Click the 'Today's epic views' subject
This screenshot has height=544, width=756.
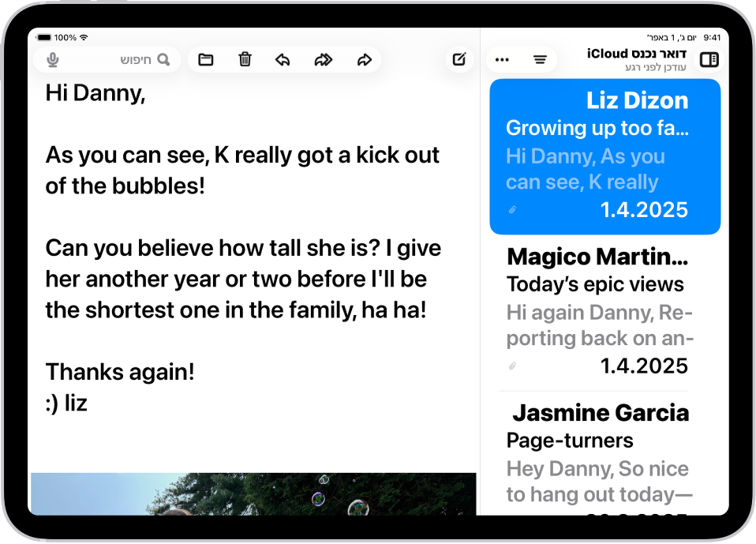595,284
